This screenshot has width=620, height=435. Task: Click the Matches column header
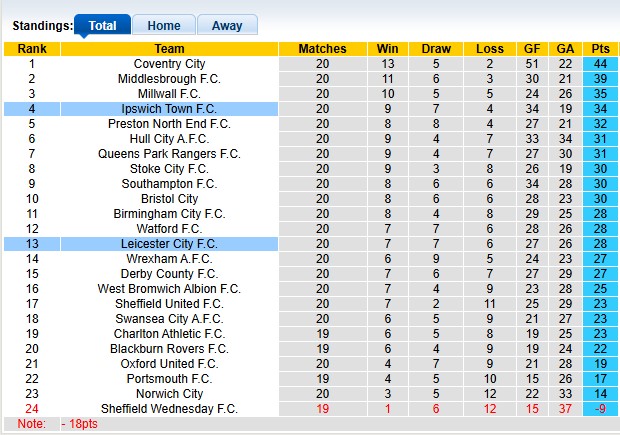(x=322, y=49)
